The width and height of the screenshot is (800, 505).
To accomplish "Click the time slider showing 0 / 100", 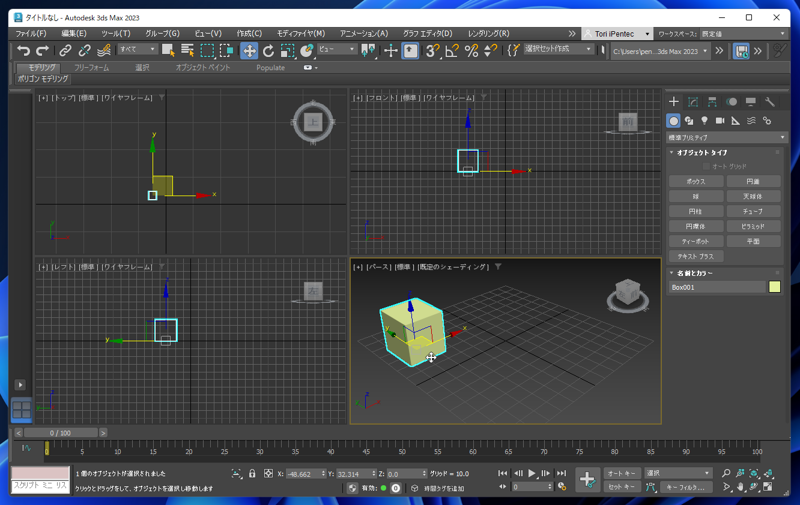I will [x=60, y=433].
